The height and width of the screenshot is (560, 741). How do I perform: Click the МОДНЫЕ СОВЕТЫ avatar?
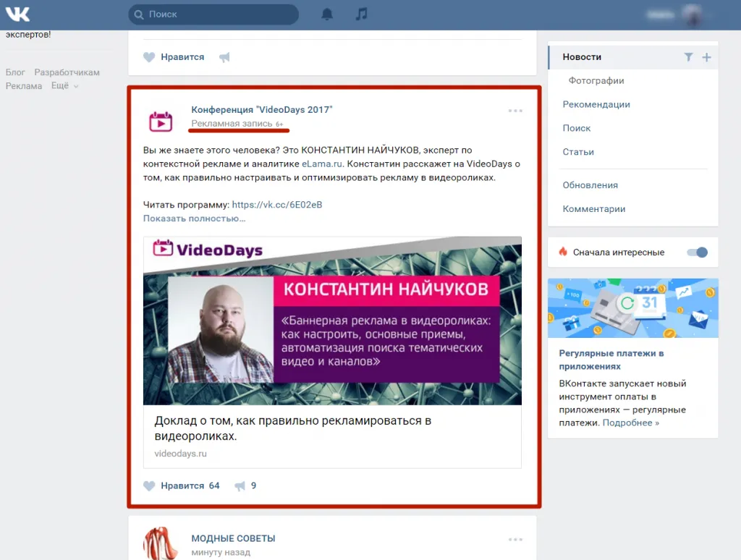tap(161, 543)
